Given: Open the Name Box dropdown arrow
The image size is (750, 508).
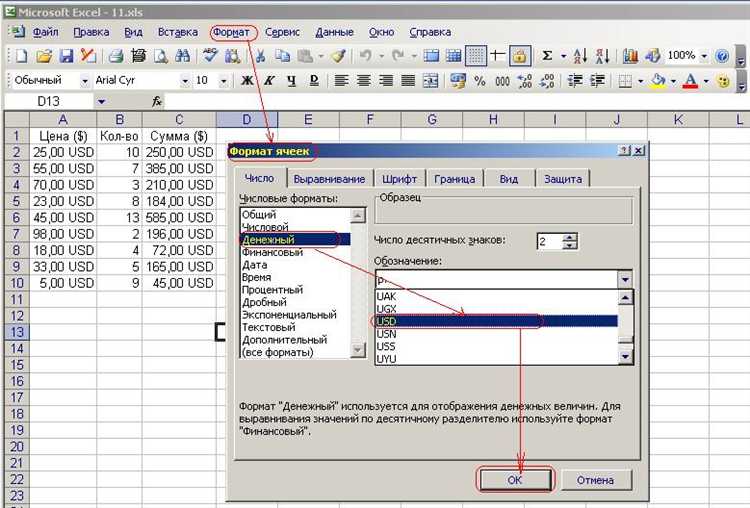Looking at the screenshot, I should tap(101, 101).
